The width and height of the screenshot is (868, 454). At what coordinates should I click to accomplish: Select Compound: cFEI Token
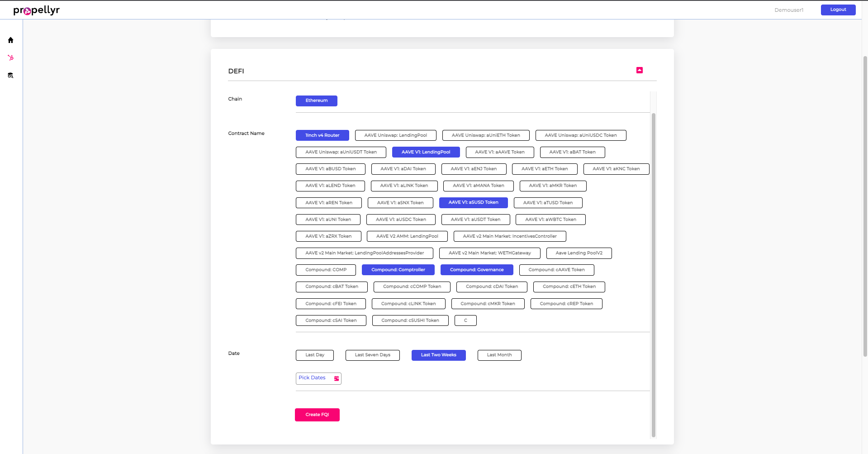click(x=331, y=304)
